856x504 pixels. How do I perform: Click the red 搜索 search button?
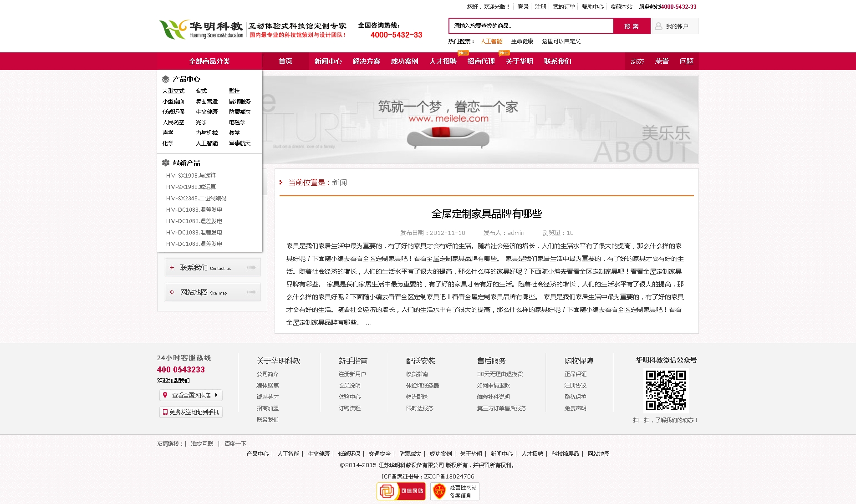(632, 26)
